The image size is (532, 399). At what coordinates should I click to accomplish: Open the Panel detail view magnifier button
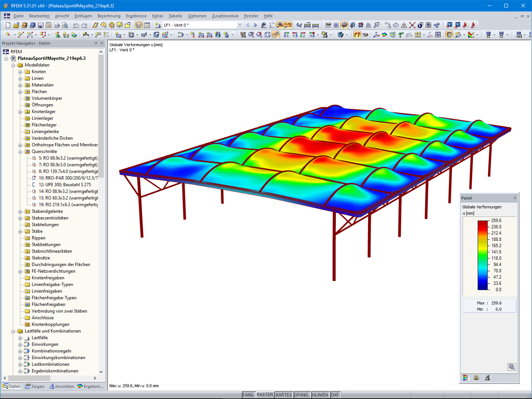[511, 367]
